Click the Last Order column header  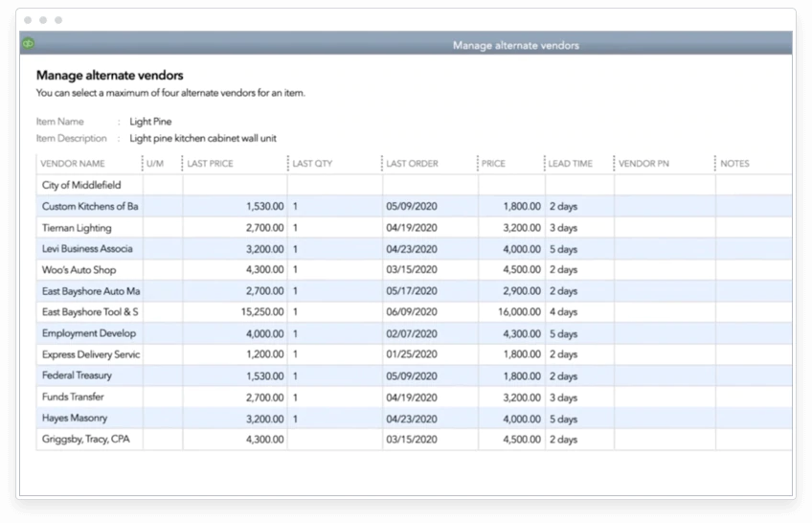tap(412, 164)
